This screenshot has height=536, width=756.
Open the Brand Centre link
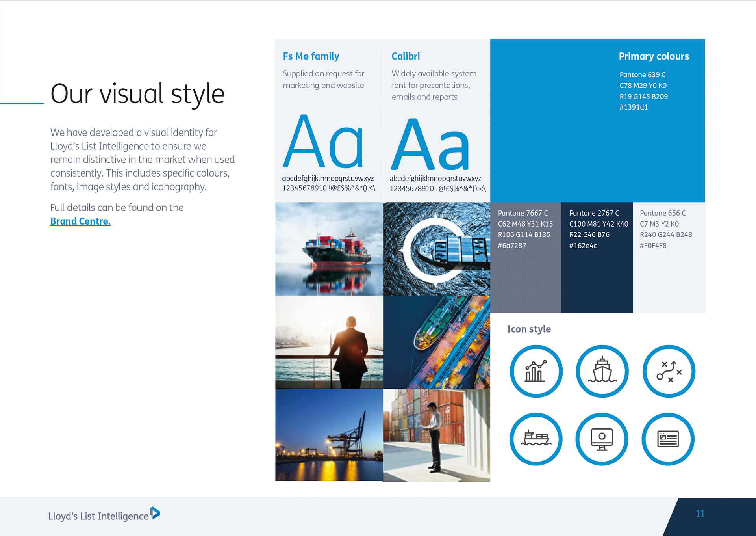[80, 221]
